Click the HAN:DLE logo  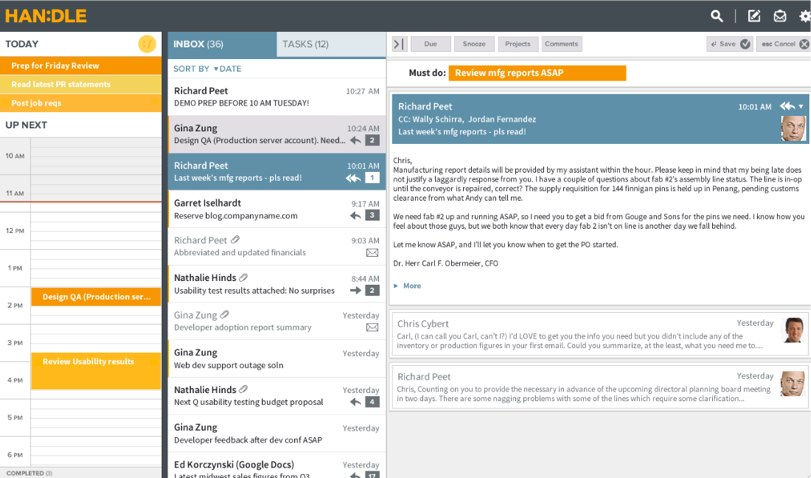pyautogui.click(x=46, y=16)
